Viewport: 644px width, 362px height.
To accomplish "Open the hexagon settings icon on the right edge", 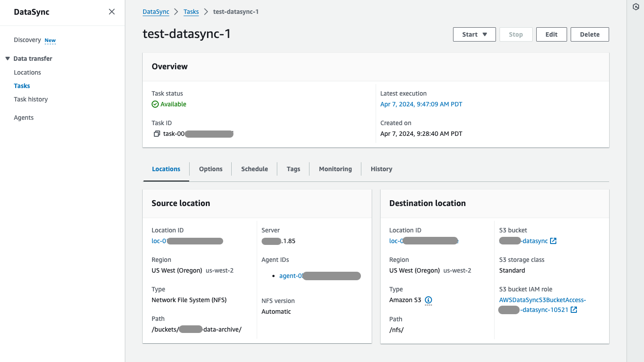I will (x=636, y=7).
